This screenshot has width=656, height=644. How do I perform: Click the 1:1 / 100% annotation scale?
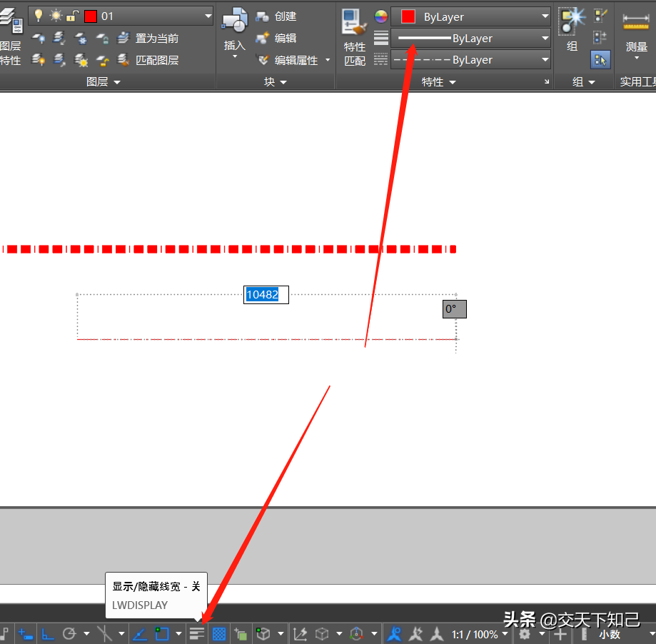click(475, 634)
